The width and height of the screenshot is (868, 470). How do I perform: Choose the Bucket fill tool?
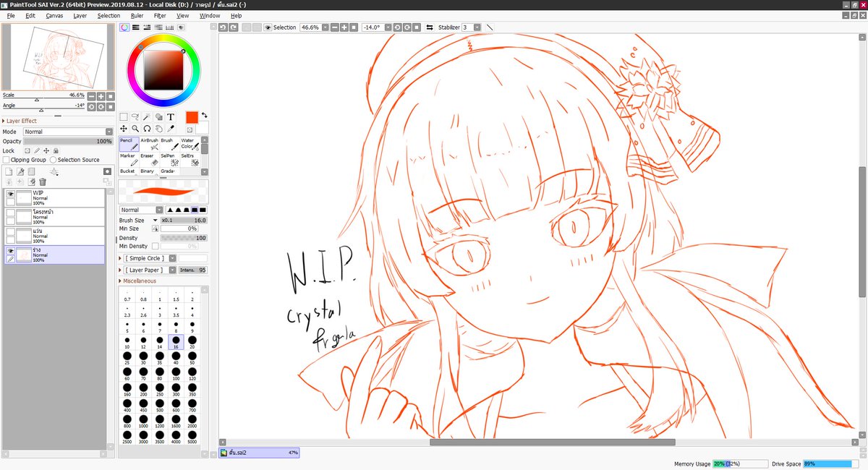[x=129, y=172]
